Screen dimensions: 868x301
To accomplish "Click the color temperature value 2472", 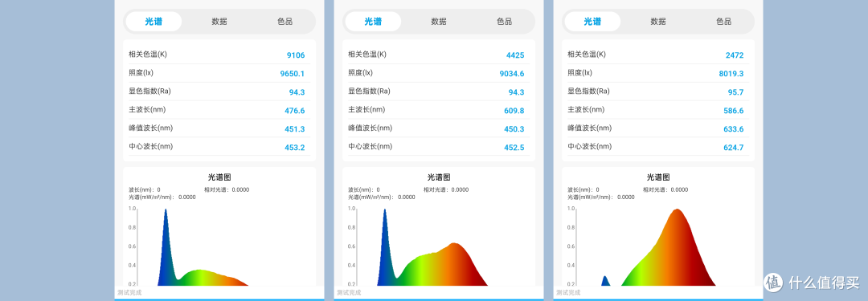I will [x=735, y=55].
